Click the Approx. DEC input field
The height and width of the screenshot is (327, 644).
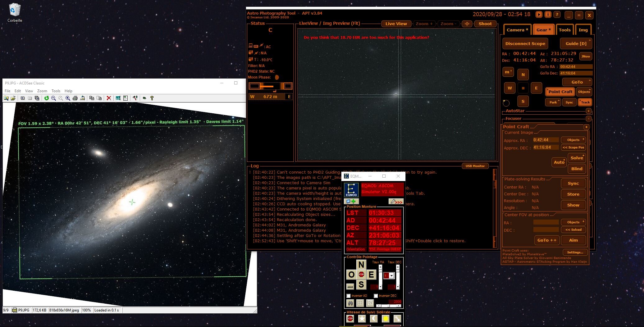[x=546, y=148]
